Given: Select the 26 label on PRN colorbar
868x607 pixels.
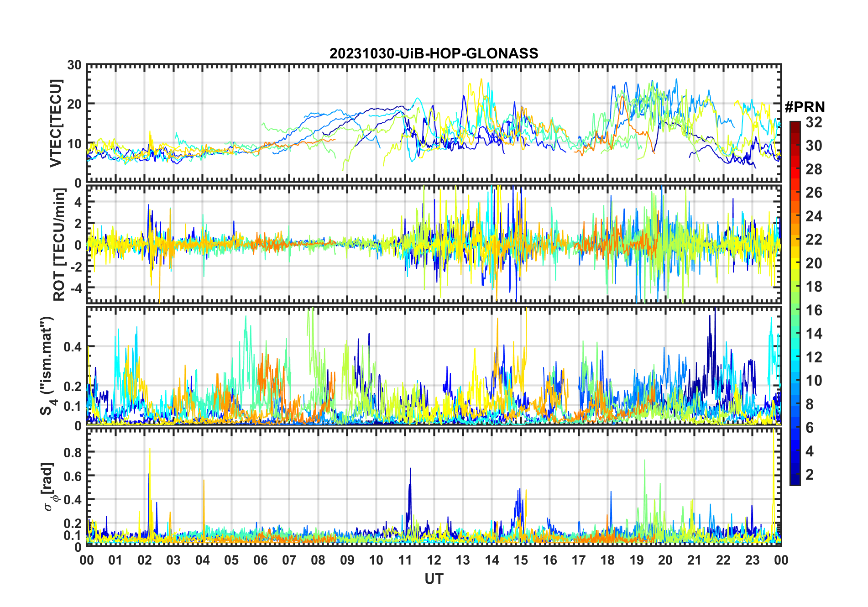Looking at the screenshot, I should 814,193.
